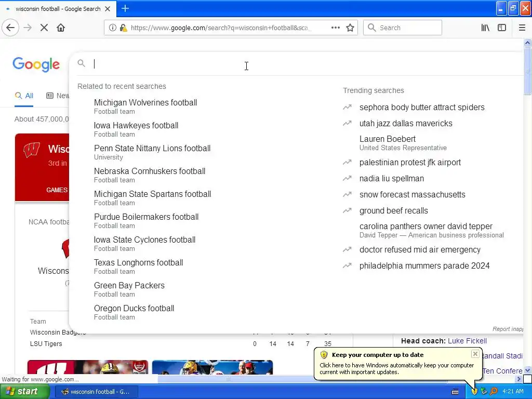Open philadelphia mummers parade 2024 search
Screen dimensions: 532x399
(424, 266)
